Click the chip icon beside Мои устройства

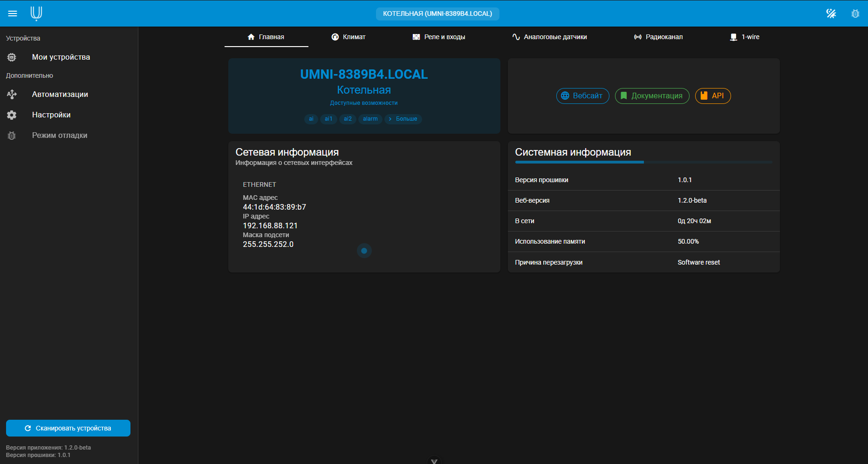pos(12,57)
